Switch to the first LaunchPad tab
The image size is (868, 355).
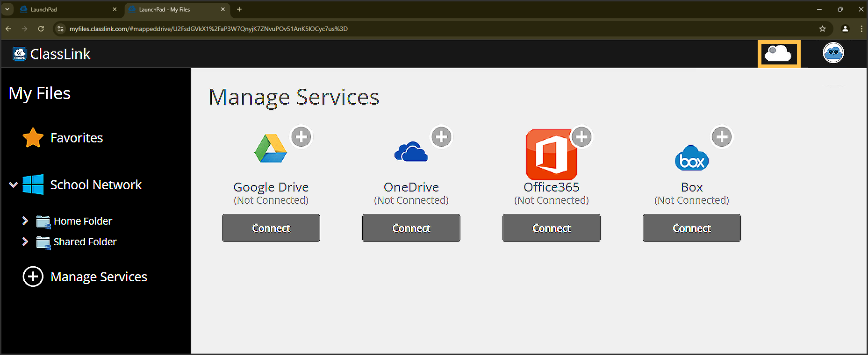(65, 9)
